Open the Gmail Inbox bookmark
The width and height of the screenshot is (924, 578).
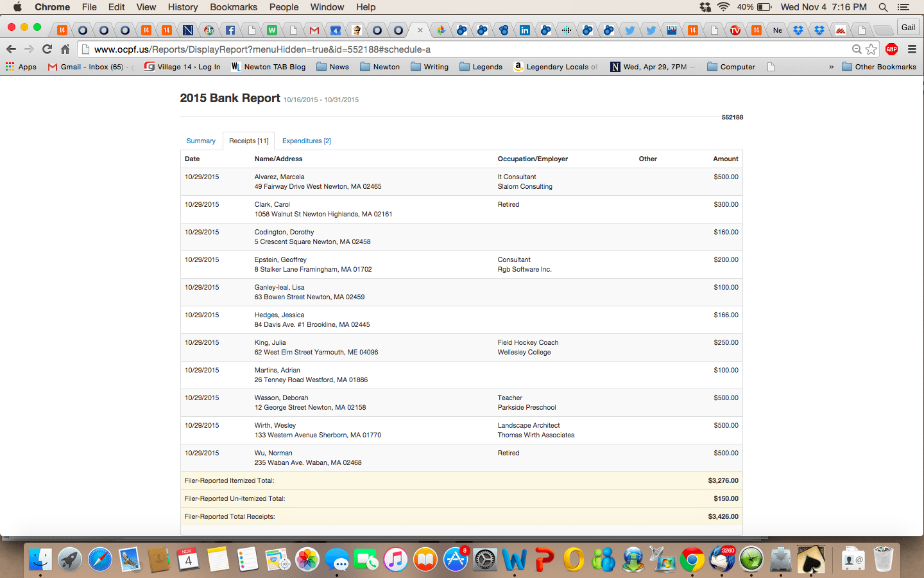click(86, 67)
